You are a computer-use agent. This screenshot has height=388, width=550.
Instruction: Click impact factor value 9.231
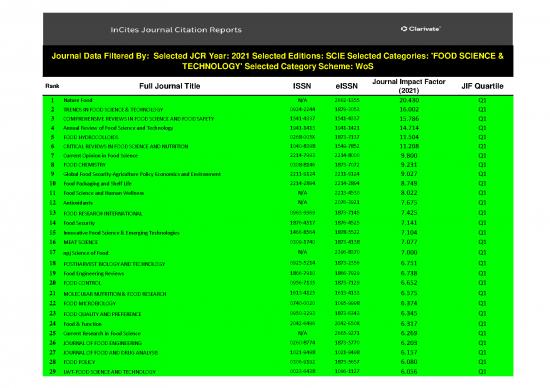(409, 165)
